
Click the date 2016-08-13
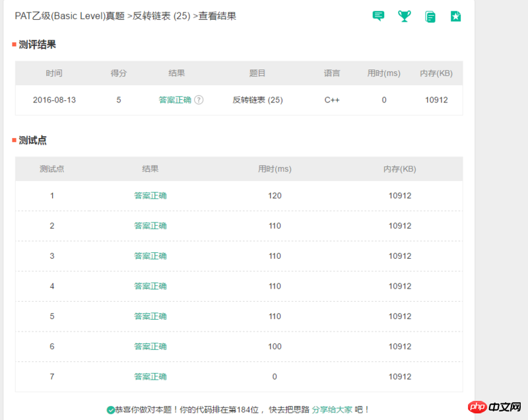point(54,100)
